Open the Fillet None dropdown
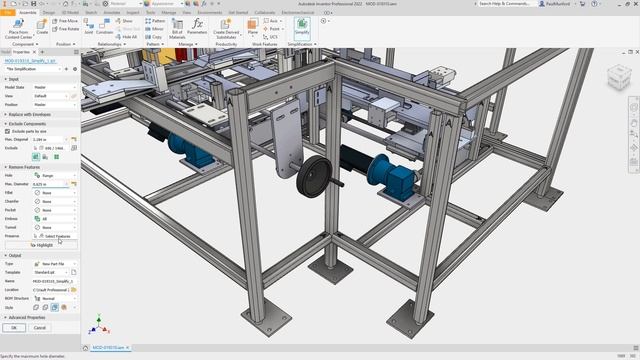Image resolution: width=640 pixels, height=360 pixels. [x=55, y=193]
